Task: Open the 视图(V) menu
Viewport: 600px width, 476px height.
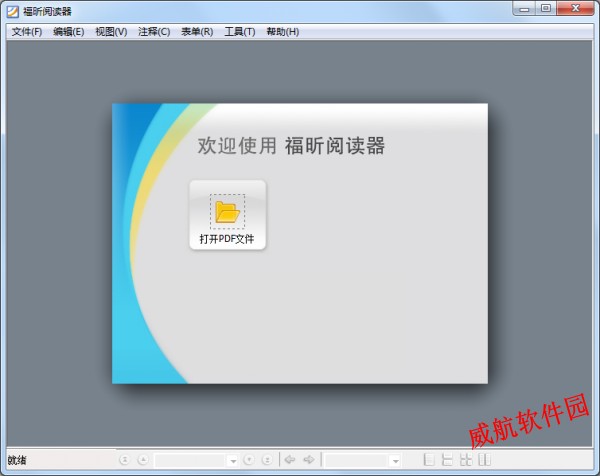Action: pyautogui.click(x=111, y=32)
